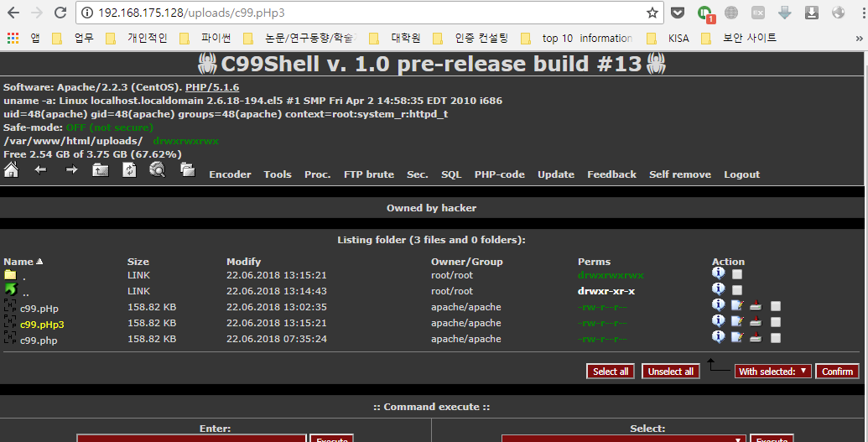Open the '파이썬' bookmark folder
The height and width of the screenshot is (442, 868).
205,39
